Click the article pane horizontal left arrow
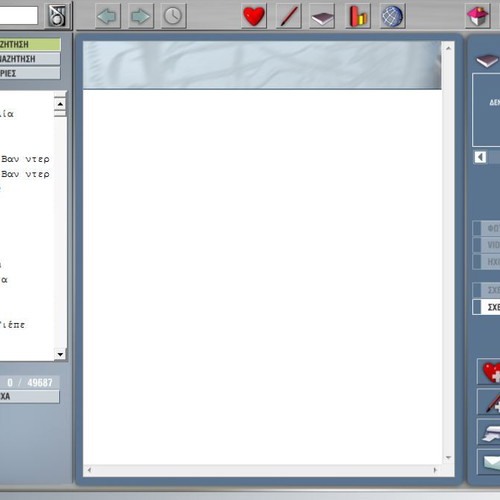Screen dimensions: 500x500 coord(89,470)
